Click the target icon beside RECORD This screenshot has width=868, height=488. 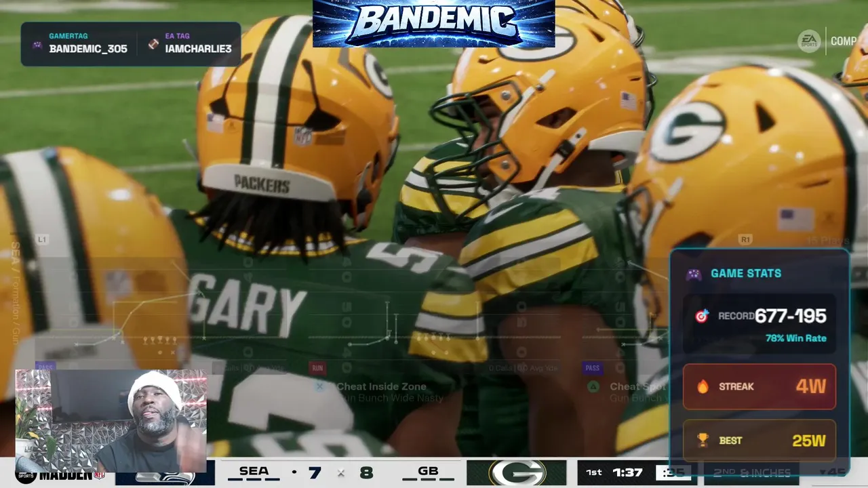click(x=702, y=316)
